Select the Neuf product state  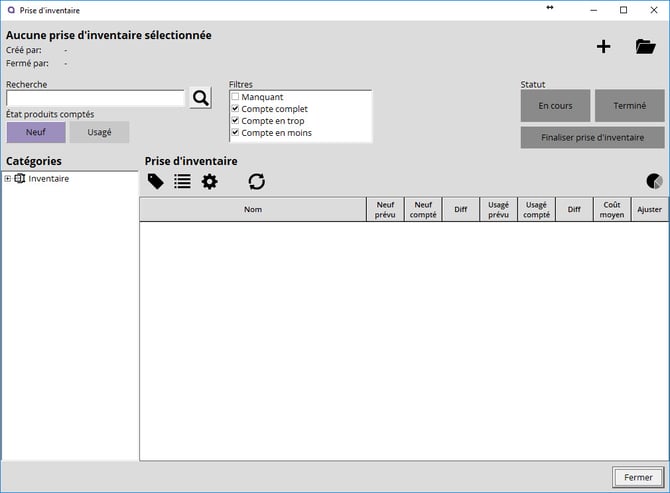click(36, 132)
